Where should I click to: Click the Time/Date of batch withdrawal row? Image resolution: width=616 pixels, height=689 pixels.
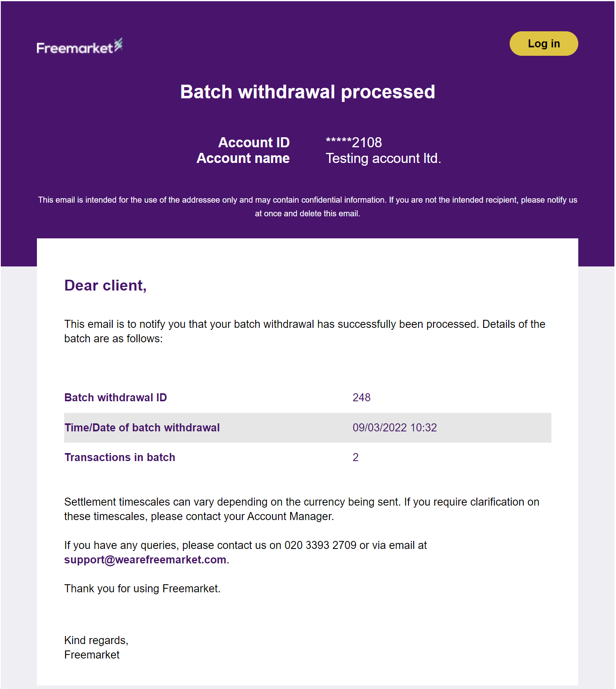click(x=308, y=428)
